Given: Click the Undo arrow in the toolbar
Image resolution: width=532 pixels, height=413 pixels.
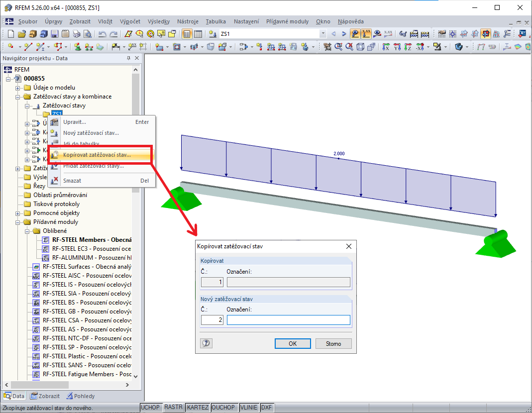Looking at the screenshot, I should (102, 34).
